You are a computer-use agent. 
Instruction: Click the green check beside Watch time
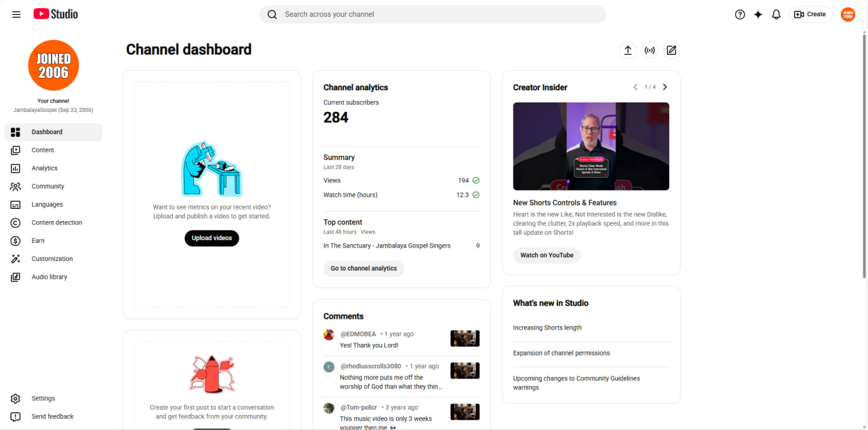click(476, 195)
